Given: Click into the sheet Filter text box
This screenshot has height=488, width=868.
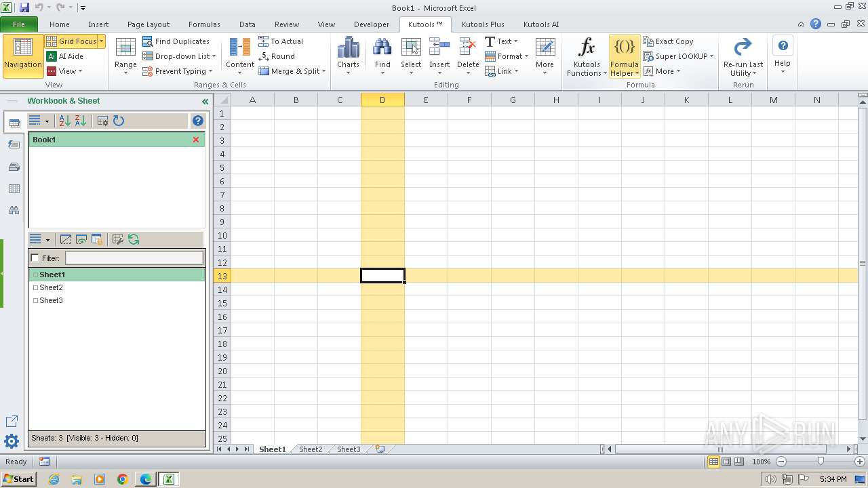Looking at the screenshot, I should click(134, 258).
